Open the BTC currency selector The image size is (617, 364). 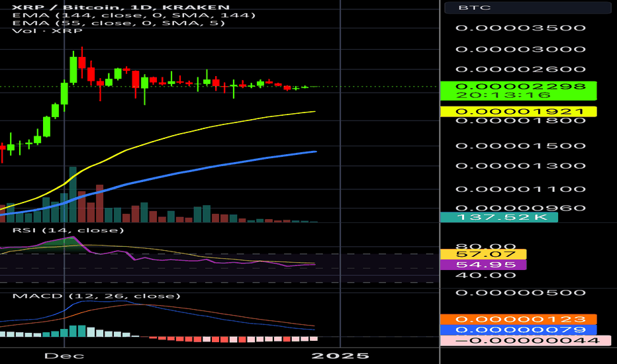pyautogui.click(x=527, y=7)
